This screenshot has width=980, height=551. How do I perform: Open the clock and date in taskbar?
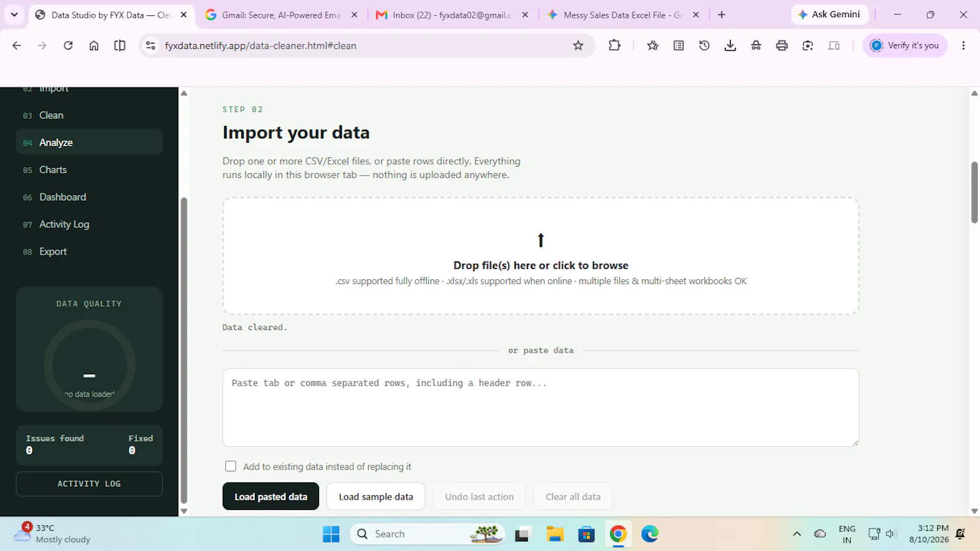tap(929, 534)
